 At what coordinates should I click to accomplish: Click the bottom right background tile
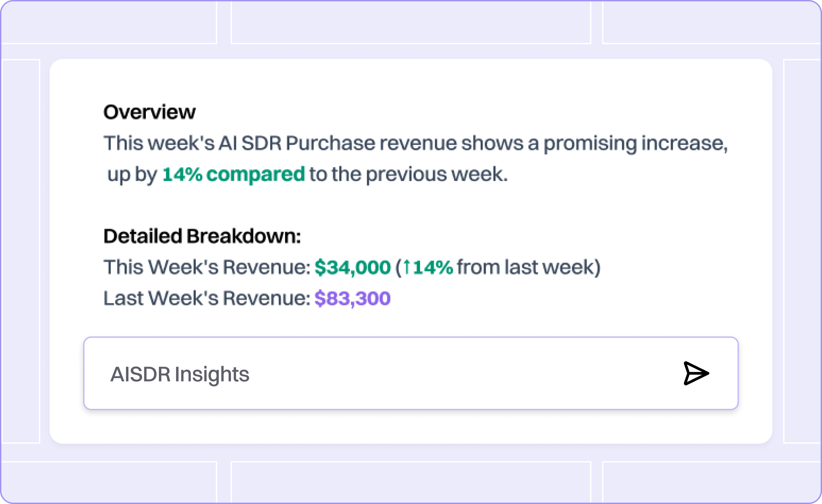[x=711, y=482]
